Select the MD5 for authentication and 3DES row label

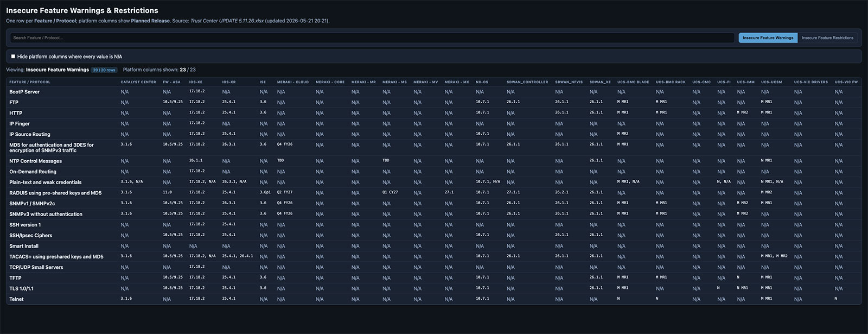pos(52,148)
